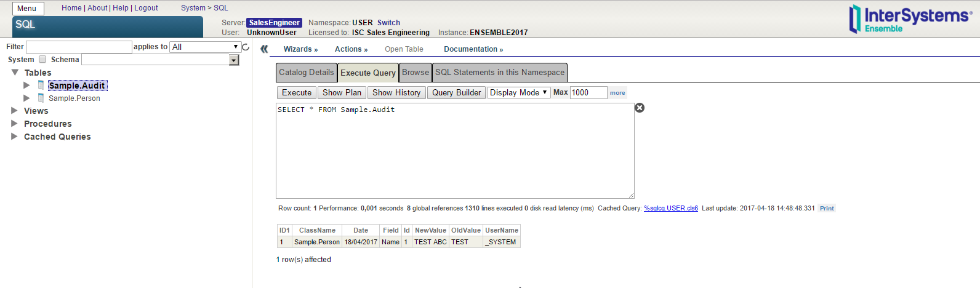
Task: Toggle the System checkbox
Action: pos(42,60)
